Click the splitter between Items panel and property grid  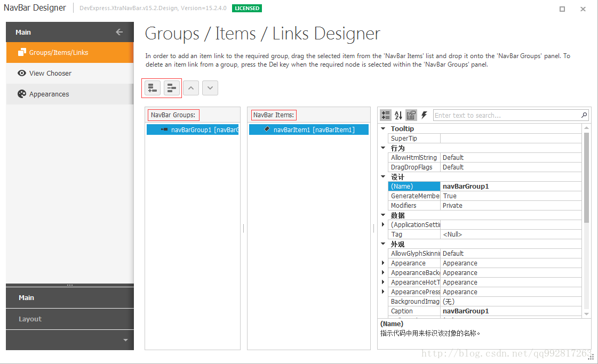click(x=374, y=228)
